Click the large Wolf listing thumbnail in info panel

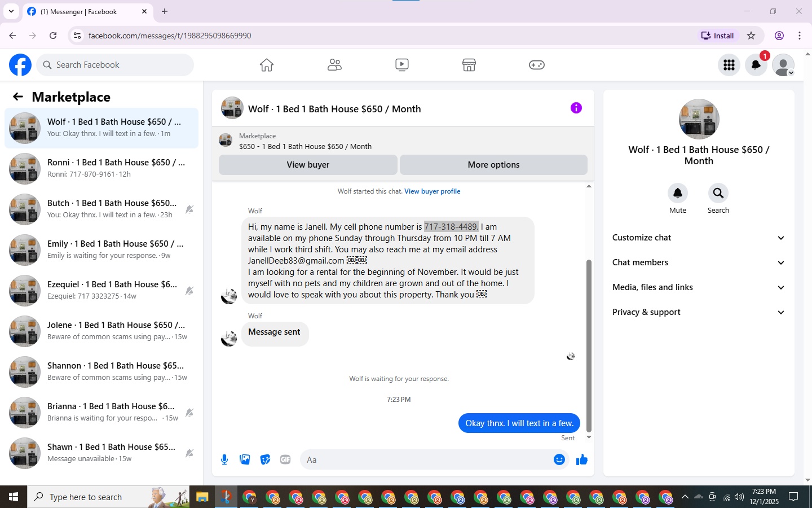tap(699, 119)
